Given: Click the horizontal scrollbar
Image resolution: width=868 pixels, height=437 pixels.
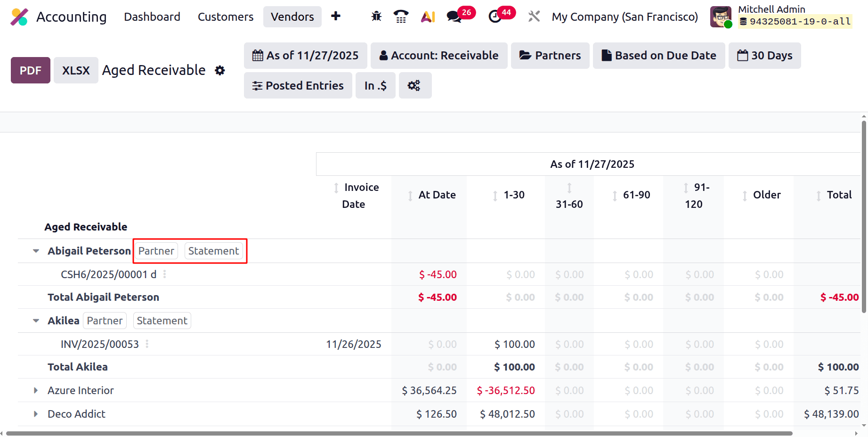Looking at the screenshot, I should point(399,433).
